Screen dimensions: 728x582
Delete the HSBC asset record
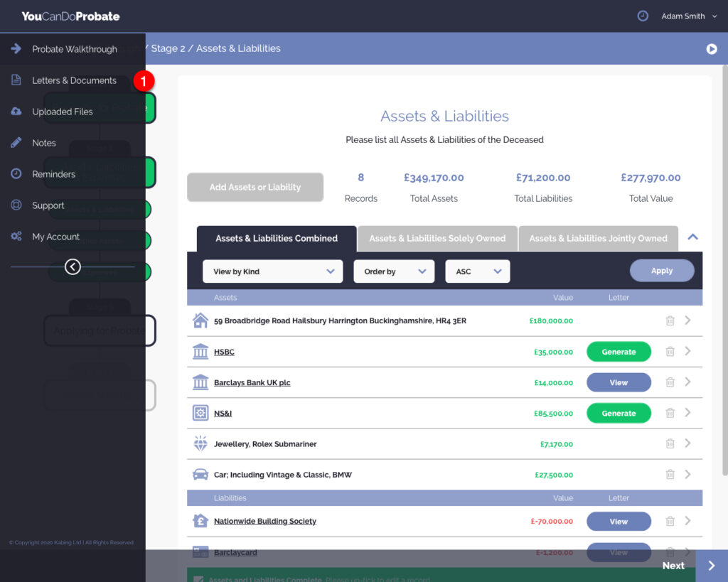point(670,351)
